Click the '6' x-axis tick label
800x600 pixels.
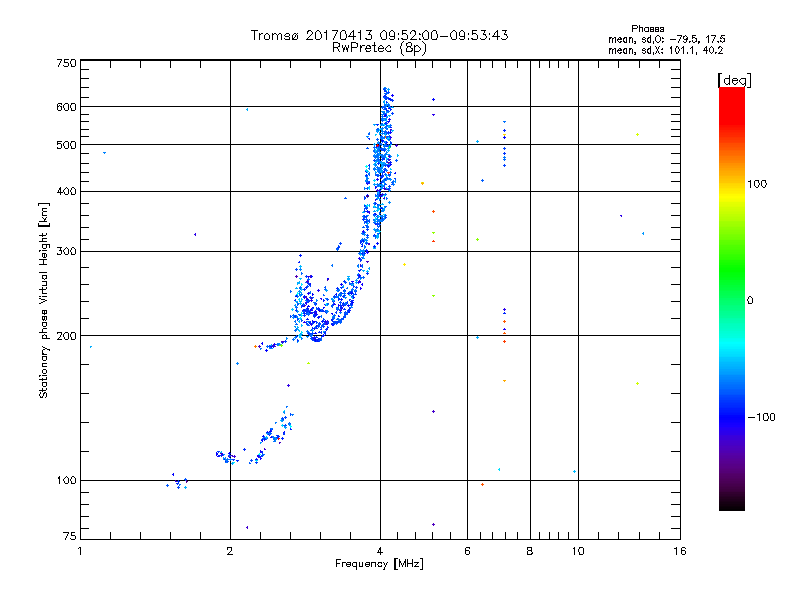click(467, 551)
